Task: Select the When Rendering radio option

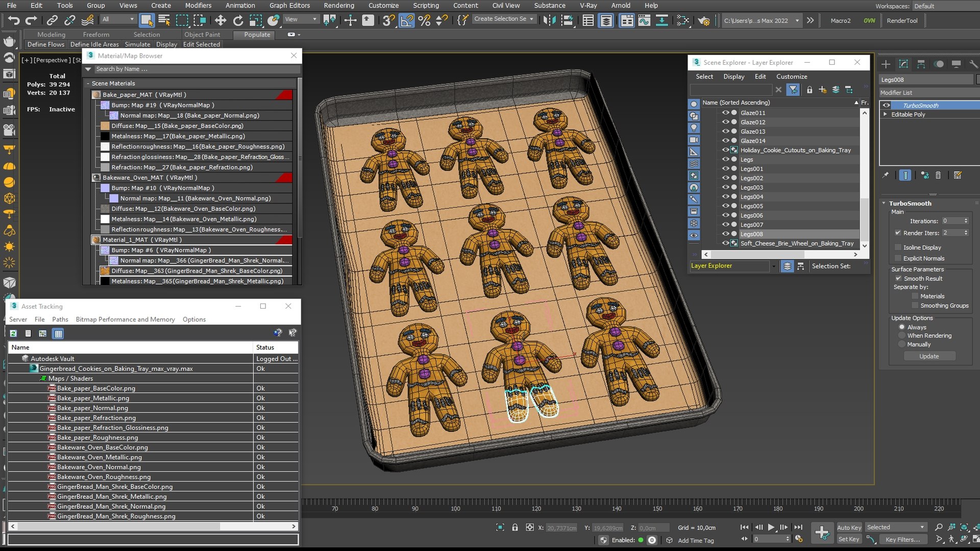Action: point(902,336)
